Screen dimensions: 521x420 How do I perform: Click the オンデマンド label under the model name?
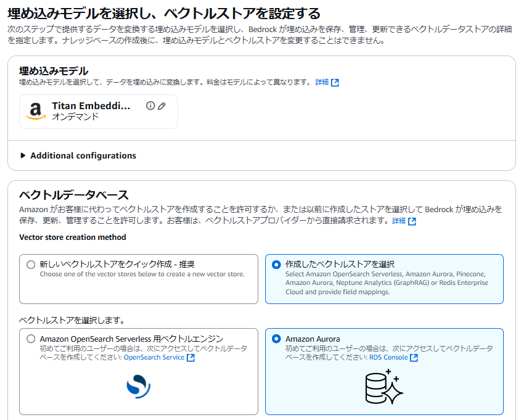[x=75, y=117]
